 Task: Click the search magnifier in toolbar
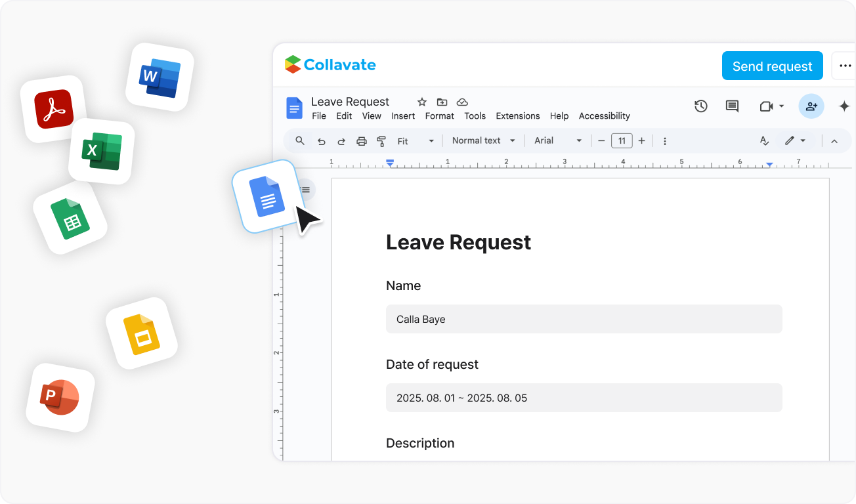coord(300,140)
